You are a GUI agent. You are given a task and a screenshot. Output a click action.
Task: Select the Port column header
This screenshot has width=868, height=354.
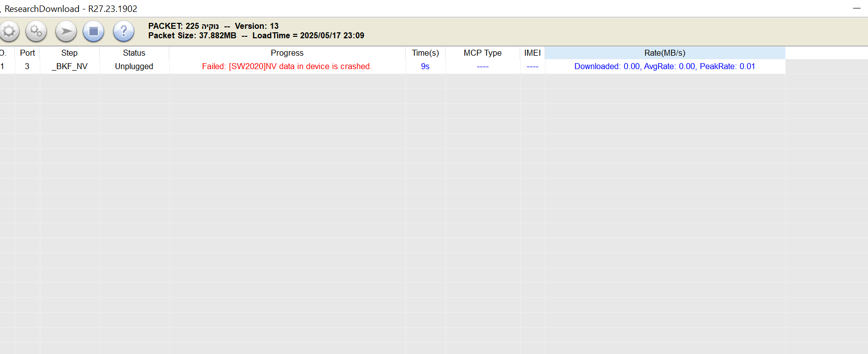27,53
